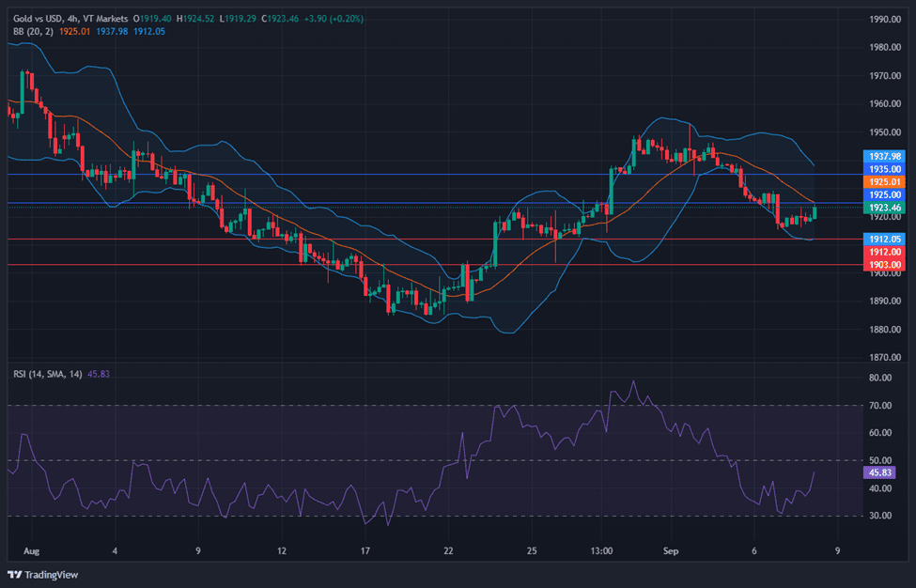Click the 1990.00 price scale value
The width and height of the screenshot is (916, 588).
tap(886, 19)
